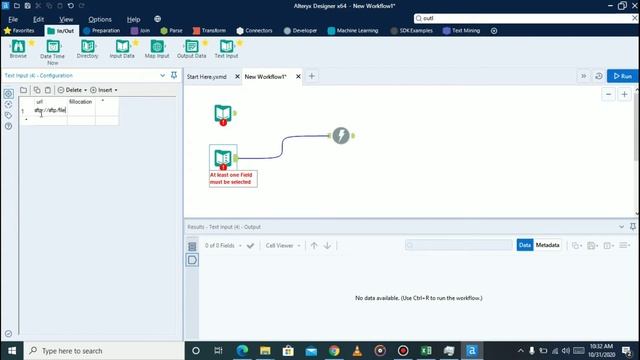640x360 pixels.
Task: Pin the Results panel
Action: coord(633,227)
